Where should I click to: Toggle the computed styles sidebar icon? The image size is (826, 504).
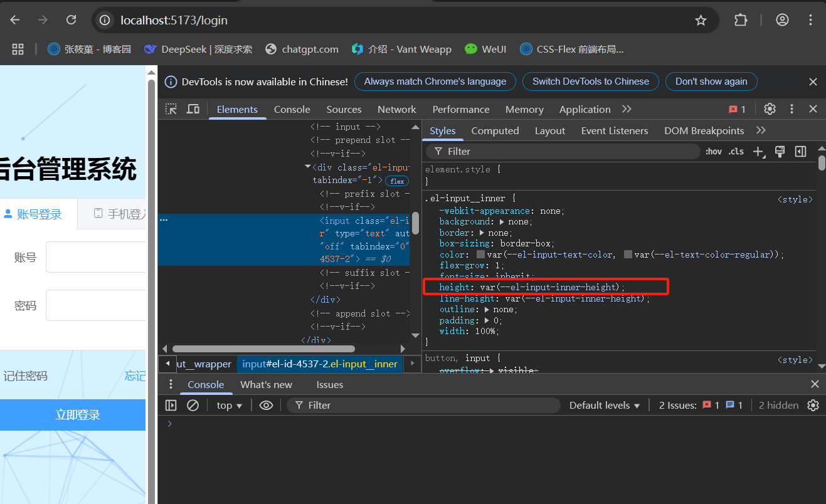(x=800, y=151)
